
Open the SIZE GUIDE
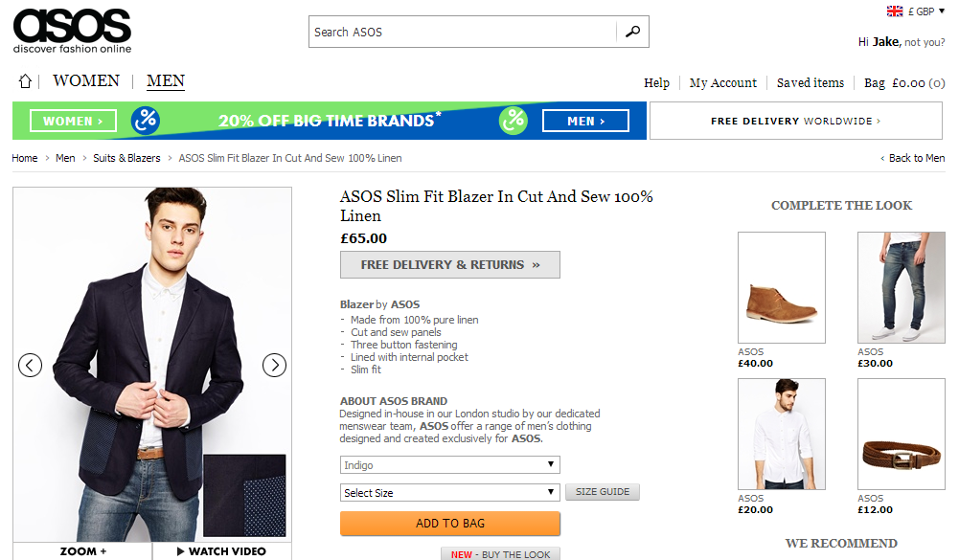pos(602,491)
